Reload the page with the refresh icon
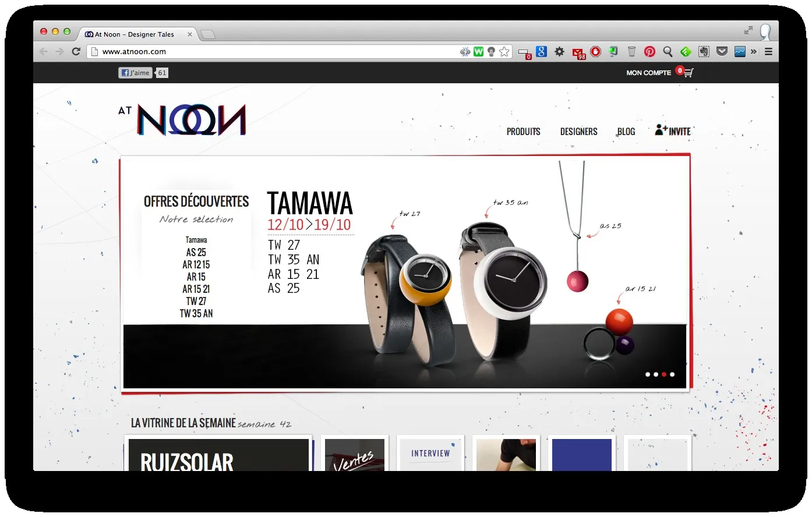Screen dimensions: 812x517 click(76, 52)
